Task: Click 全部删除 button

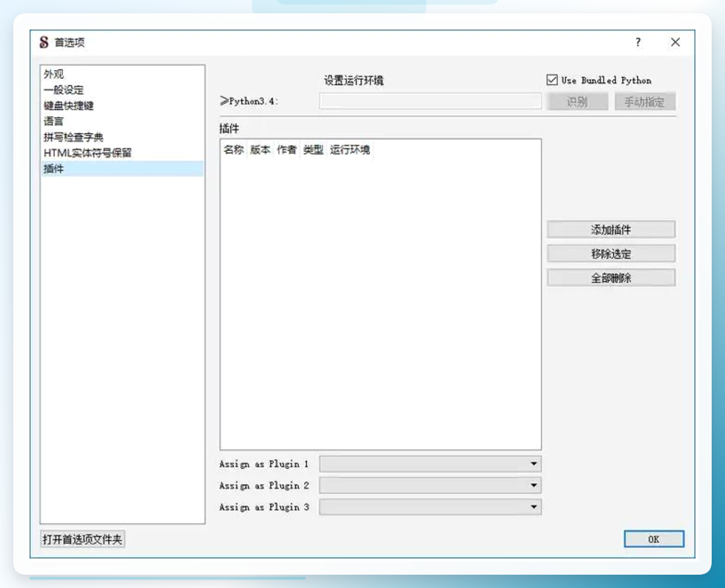Action: click(611, 278)
